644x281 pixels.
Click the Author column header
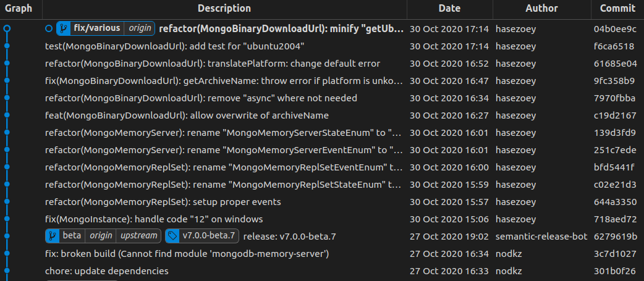click(x=541, y=9)
